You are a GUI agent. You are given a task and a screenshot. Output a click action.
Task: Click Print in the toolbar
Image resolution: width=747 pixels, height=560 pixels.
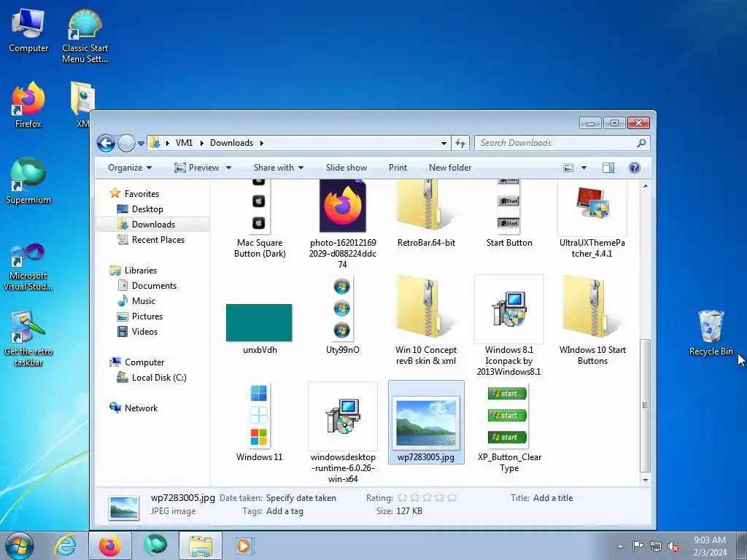[398, 168]
